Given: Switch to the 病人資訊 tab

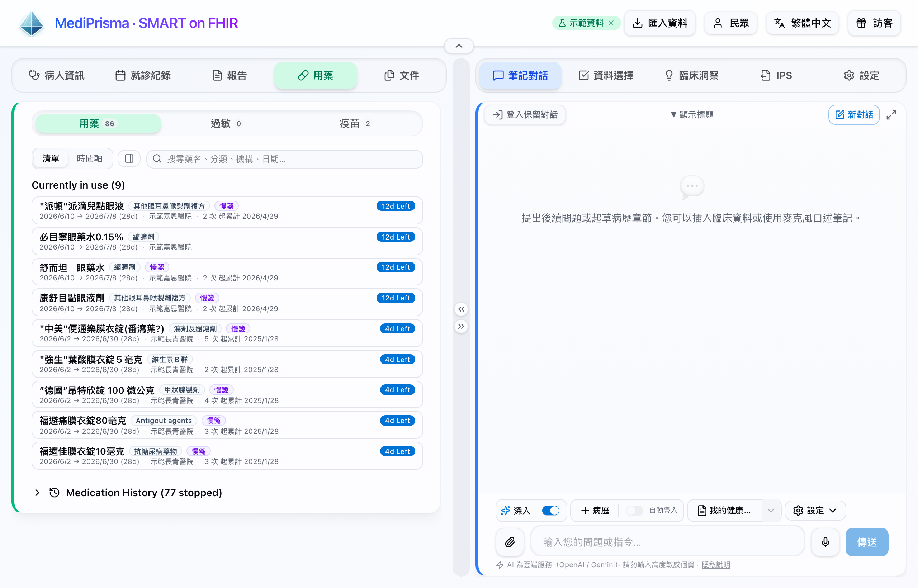Looking at the screenshot, I should tap(57, 75).
